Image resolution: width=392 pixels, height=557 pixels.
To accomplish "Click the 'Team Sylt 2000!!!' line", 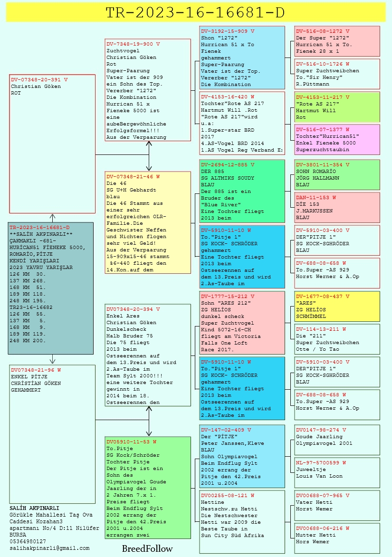I will click(x=134, y=376).
